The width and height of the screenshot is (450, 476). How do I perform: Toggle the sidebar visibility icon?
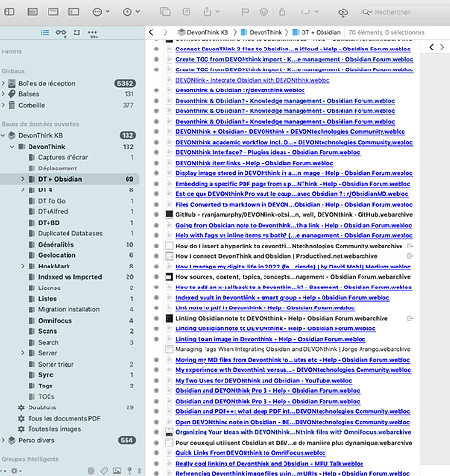[10, 11]
